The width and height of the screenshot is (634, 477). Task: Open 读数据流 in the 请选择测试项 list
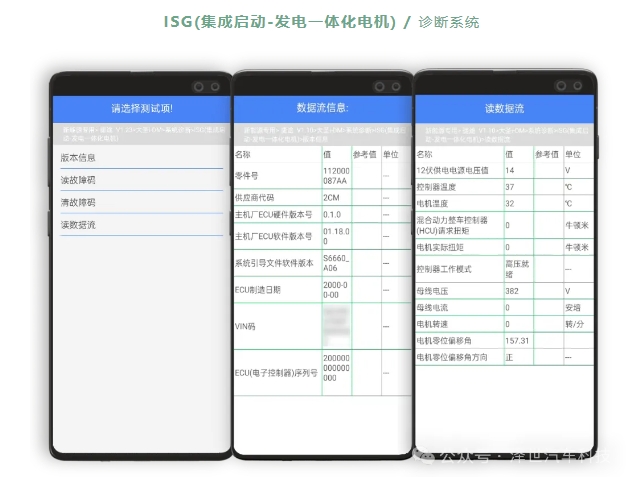(x=142, y=225)
